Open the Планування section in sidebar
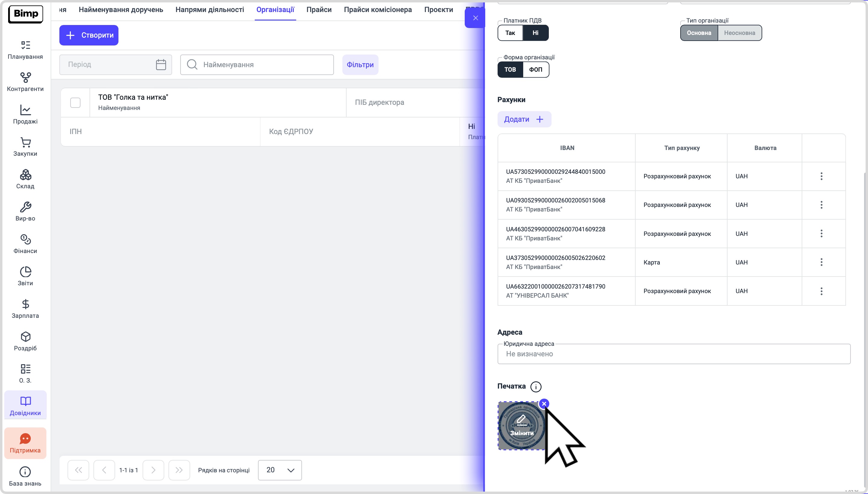The image size is (868, 494). (25, 50)
